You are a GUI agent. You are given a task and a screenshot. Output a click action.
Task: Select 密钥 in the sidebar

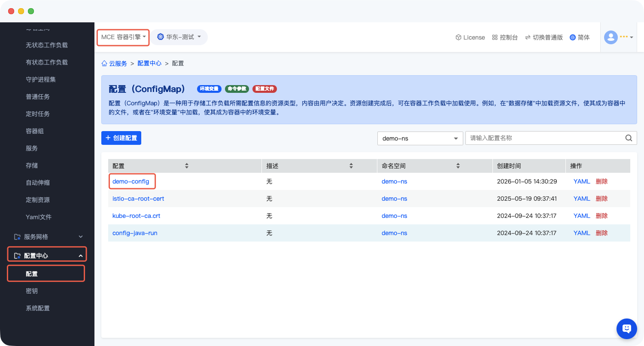pyautogui.click(x=32, y=291)
